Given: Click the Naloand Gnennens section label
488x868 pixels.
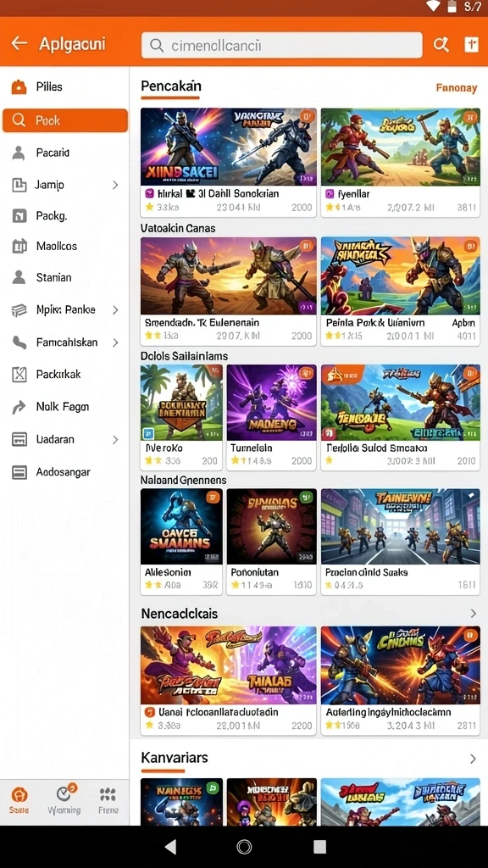Looking at the screenshot, I should [184, 480].
